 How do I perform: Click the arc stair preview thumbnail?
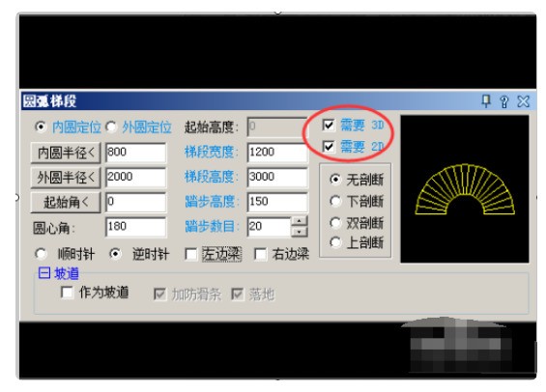465,189
